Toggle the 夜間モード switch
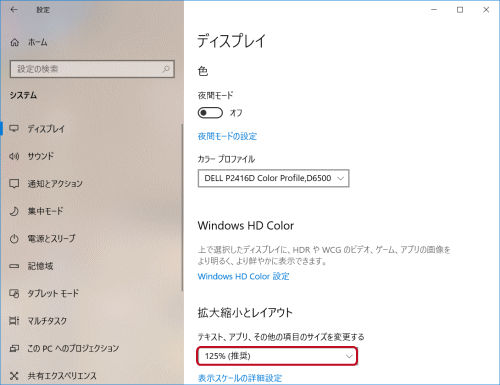 pos(210,113)
